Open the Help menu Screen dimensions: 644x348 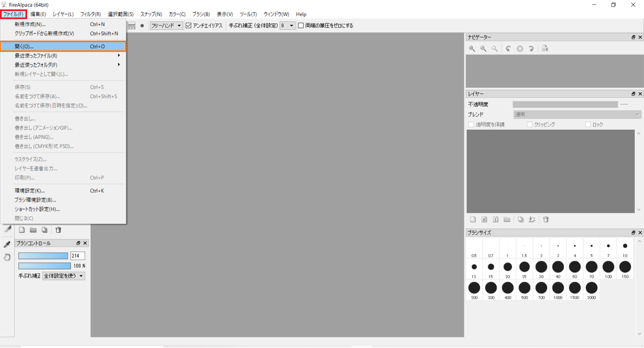[x=301, y=14]
